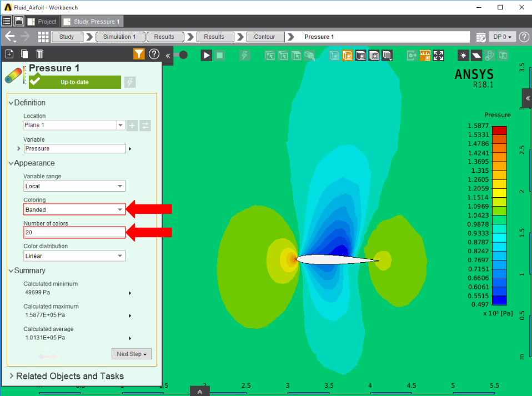Open the design point table icon
Image resolution: width=532 pixels, height=396 pixels.
click(481, 37)
